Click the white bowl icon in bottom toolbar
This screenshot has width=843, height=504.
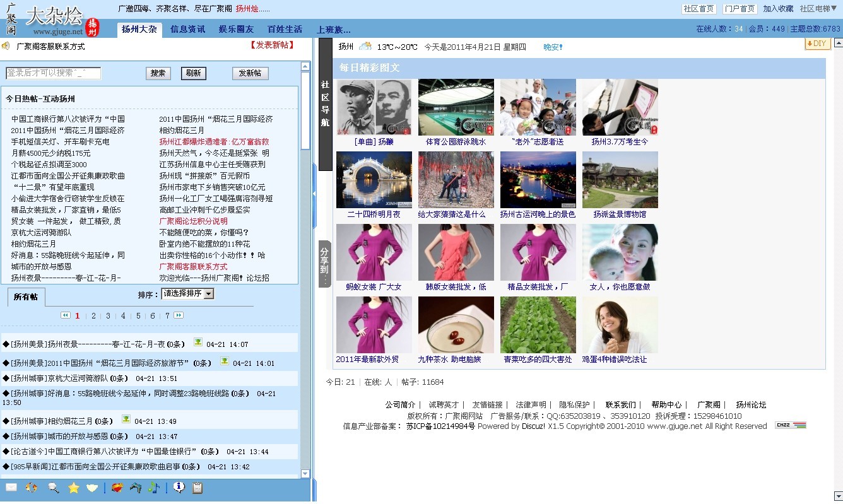[93, 488]
